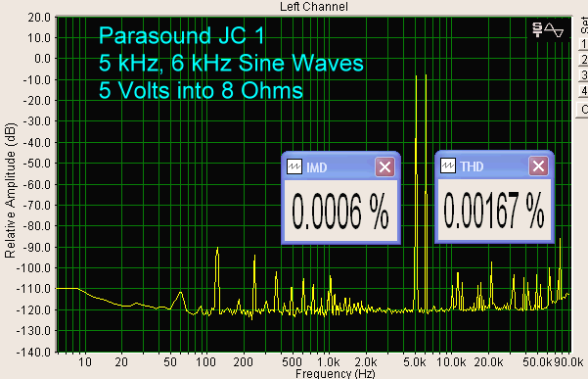Select the IMD window title bar
The height and width of the screenshot is (379, 588).
coord(340,166)
